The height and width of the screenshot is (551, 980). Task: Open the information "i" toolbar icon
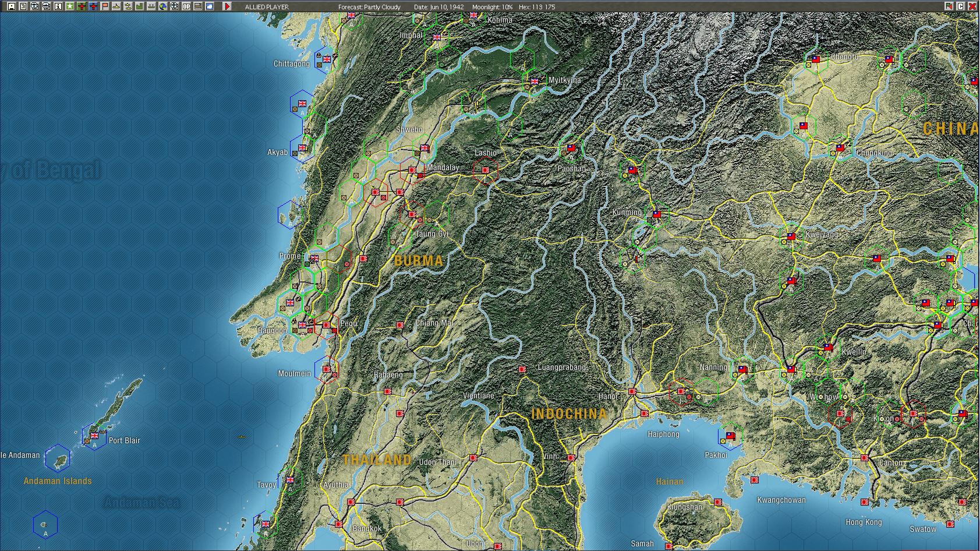(x=58, y=6)
